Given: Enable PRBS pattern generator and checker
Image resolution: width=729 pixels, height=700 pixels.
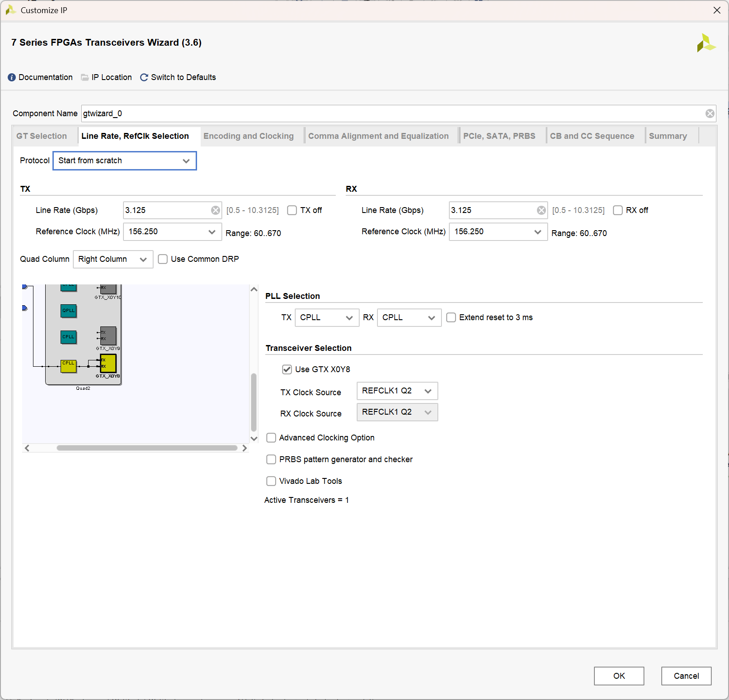Looking at the screenshot, I should click(x=271, y=459).
